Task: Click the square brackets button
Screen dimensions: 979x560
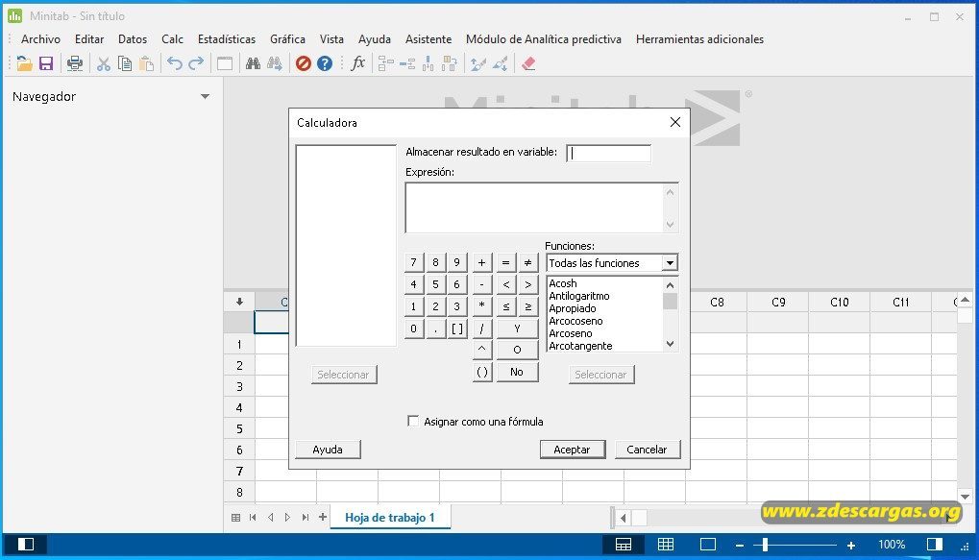Action: pyautogui.click(x=457, y=329)
